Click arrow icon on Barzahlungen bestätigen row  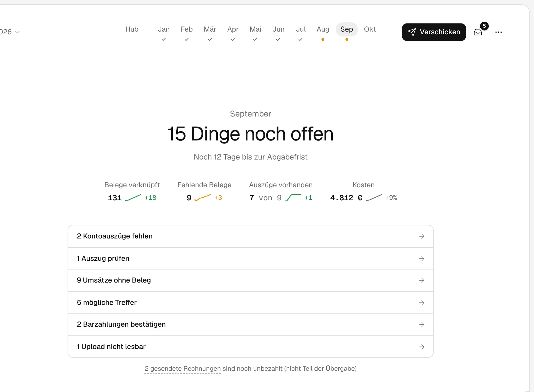tap(422, 324)
